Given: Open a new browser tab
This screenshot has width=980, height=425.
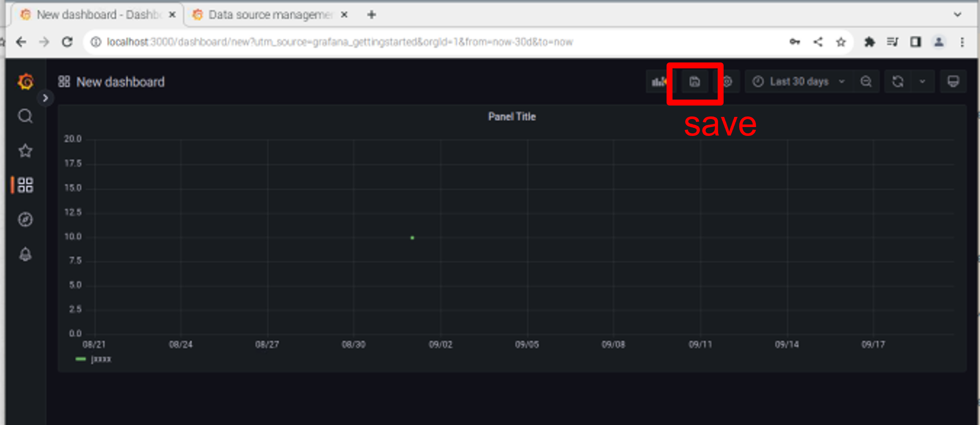Looking at the screenshot, I should tap(371, 15).
